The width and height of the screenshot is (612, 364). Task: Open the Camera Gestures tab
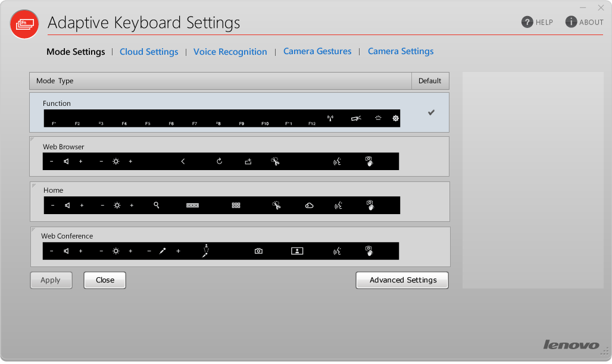pos(317,51)
